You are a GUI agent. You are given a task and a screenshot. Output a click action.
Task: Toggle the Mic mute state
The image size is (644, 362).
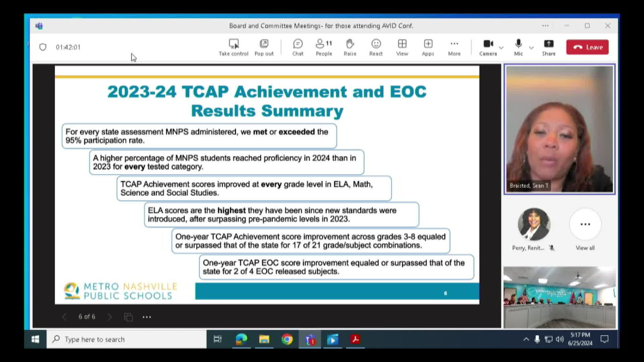tap(519, 47)
